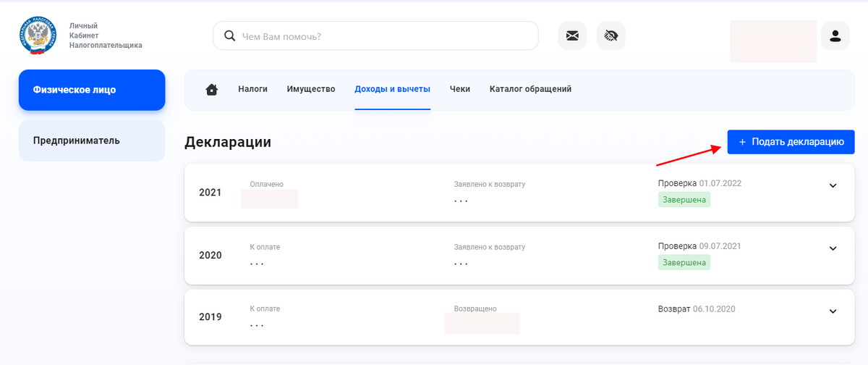
Task: Click the search box 'Чем Вам помочь?'
Action: coord(375,35)
